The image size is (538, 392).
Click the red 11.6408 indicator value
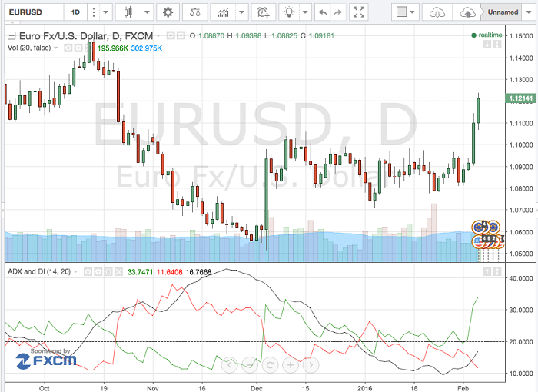(170, 272)
